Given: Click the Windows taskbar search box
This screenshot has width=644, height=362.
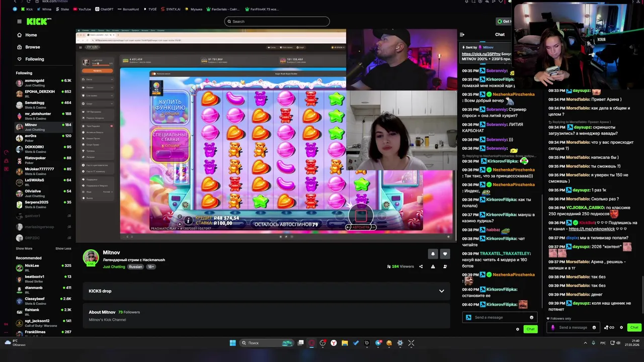Looking at the screenshot, I should click(x=267, y=343).
